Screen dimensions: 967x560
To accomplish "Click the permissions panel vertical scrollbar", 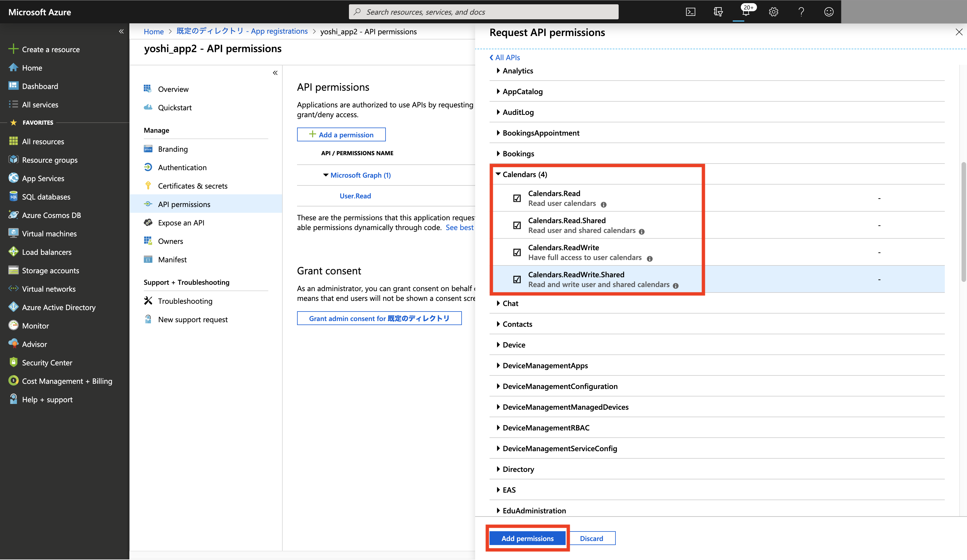I will 963,222.
